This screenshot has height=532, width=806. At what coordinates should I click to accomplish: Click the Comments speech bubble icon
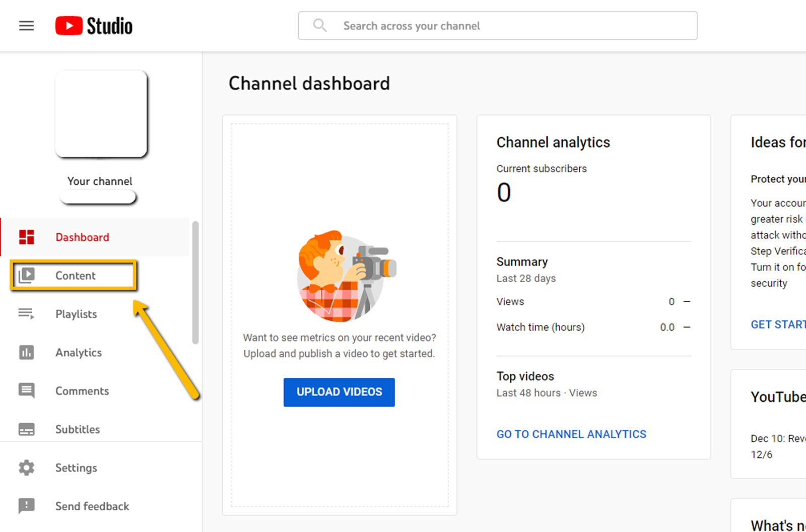pyautogui.click(x=27, y=391)
